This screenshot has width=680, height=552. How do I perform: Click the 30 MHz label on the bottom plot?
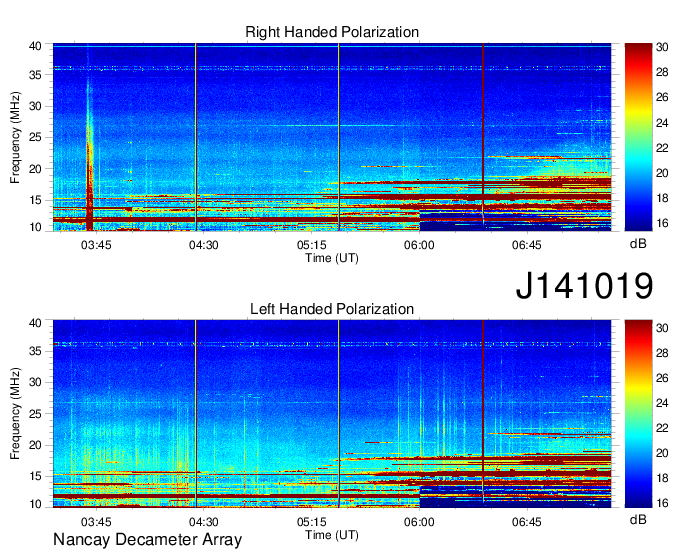35,382
